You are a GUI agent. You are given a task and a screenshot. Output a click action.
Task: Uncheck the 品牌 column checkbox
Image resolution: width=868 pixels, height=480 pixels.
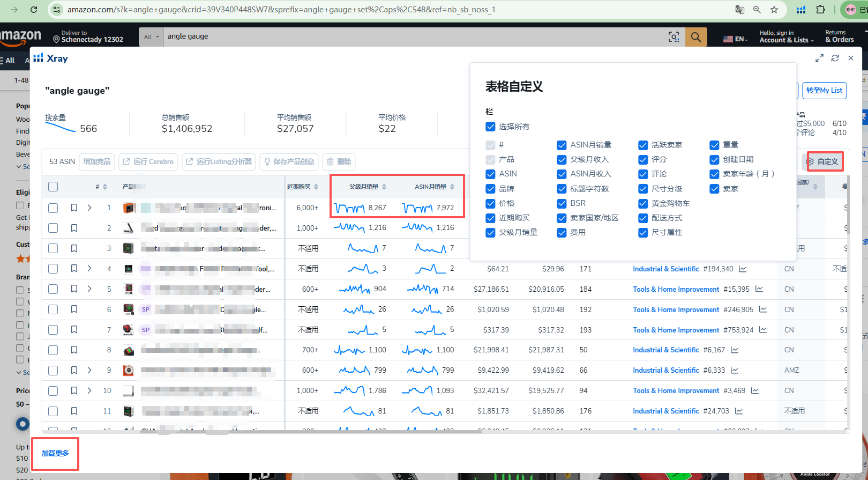pyautogui.click(x=490, y=189)
